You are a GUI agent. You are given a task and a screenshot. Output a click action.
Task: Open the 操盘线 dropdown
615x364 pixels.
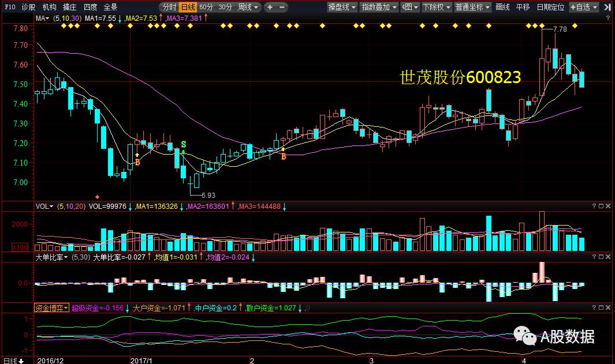coord(342,7)
